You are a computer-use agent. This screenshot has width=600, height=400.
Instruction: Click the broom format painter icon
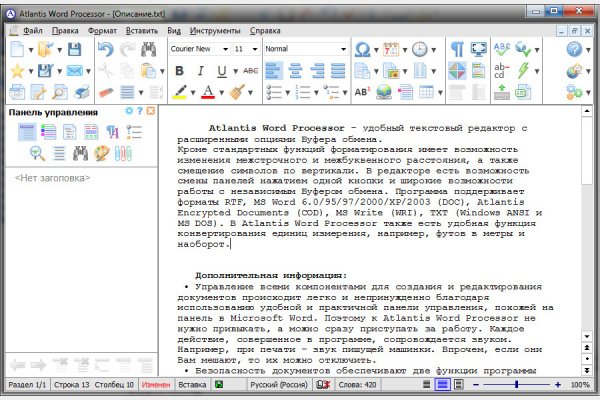click(x=237, y=92)
